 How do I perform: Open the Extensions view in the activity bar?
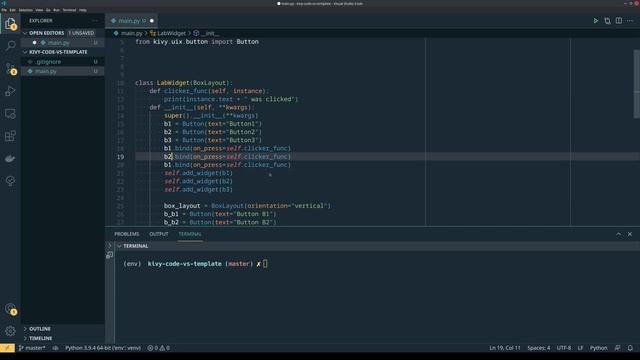pyautogui.click(x=10, y=136)
